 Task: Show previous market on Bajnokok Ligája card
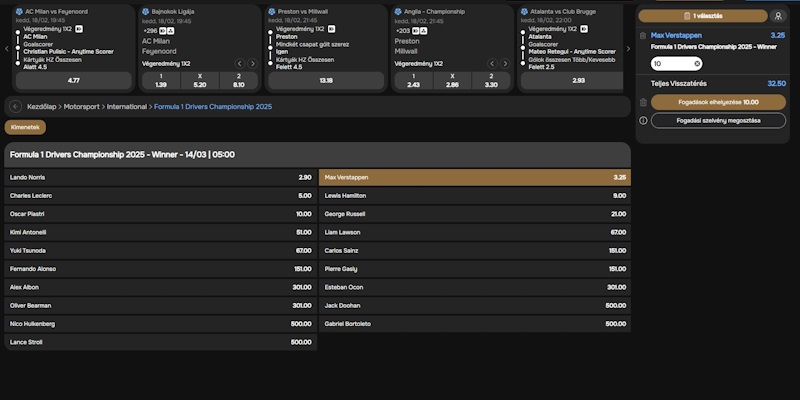[x=240, y=64]
